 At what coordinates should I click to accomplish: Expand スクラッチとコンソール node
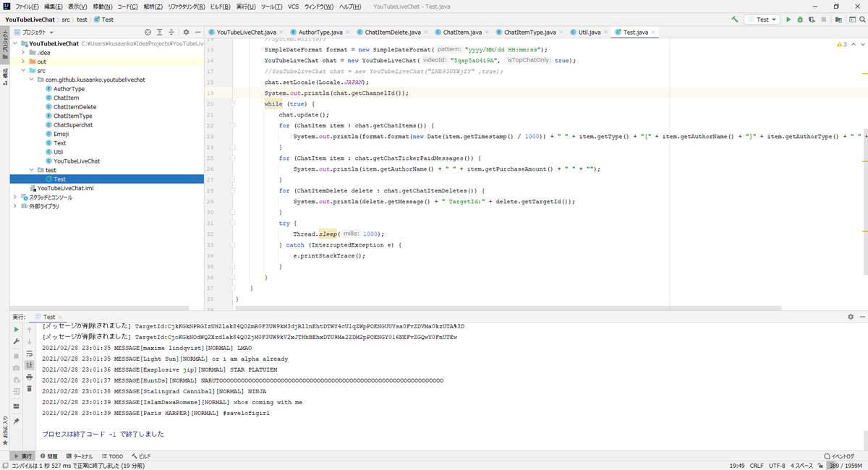pos(16,197)
